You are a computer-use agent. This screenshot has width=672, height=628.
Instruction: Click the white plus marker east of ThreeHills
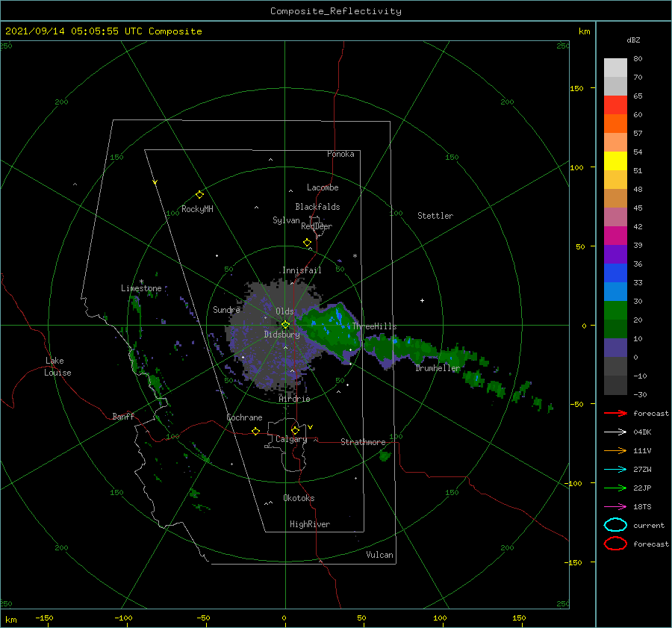(x=422, y=300)
